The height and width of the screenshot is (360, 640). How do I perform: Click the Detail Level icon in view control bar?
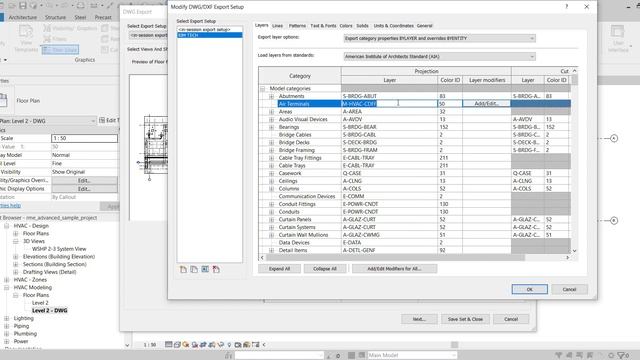pyautogui.click(x=169, y=344)
